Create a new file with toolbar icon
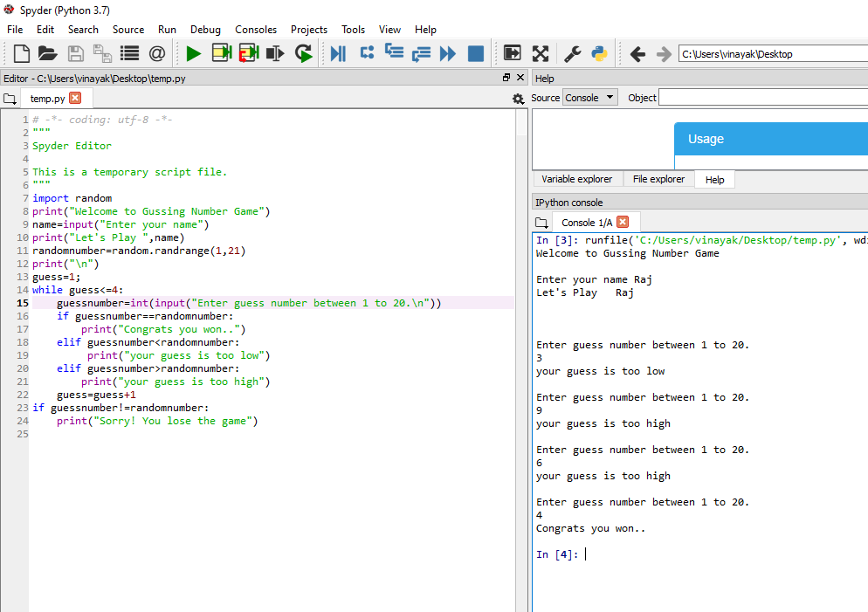 [x=21, y=53]
